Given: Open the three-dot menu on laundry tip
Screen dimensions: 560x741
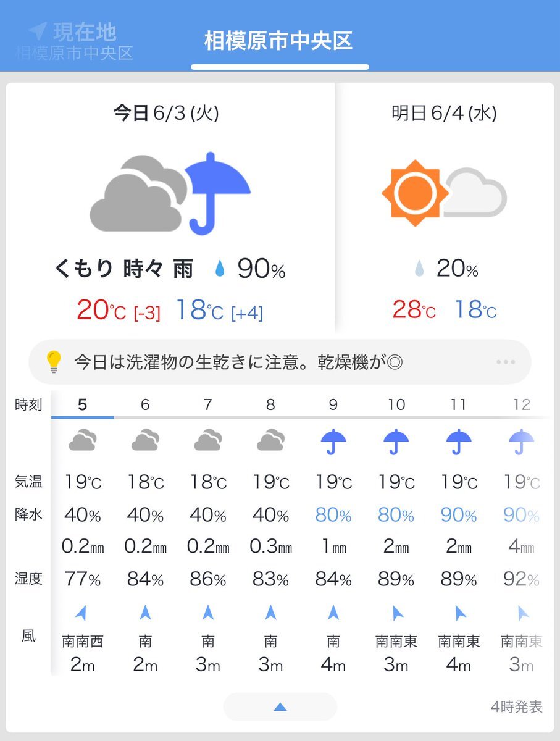Looking at the screenshot, I should tap(506, 362).
